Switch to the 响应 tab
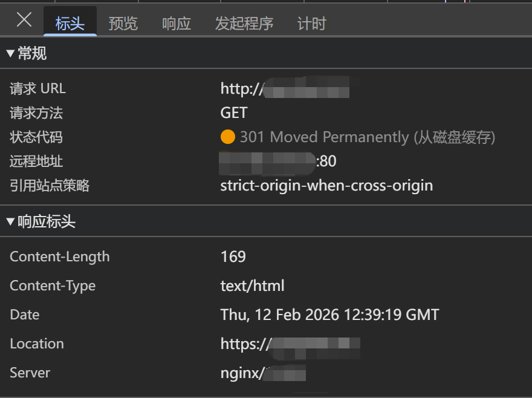The height and width of the screenshot is (398, 532). point(177,24)
